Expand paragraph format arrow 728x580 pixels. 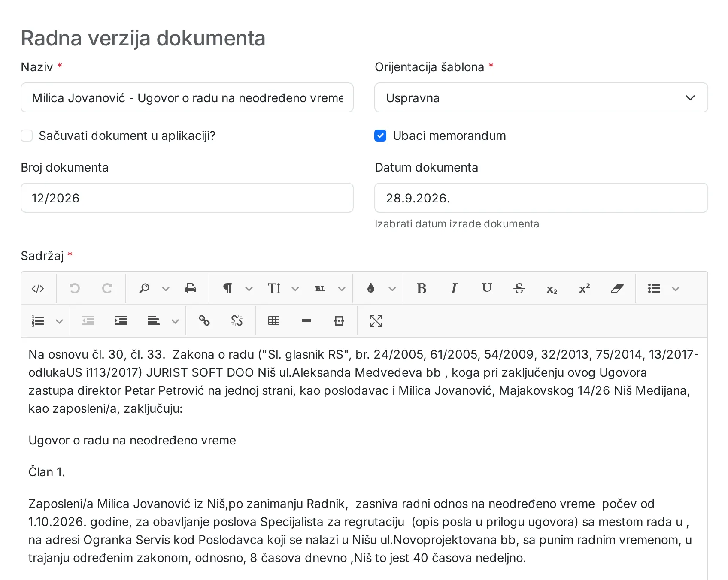tap(249, 289)
